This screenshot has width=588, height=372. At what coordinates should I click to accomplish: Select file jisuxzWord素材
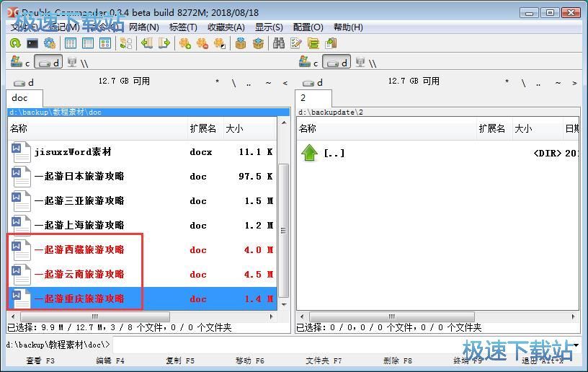143,152
